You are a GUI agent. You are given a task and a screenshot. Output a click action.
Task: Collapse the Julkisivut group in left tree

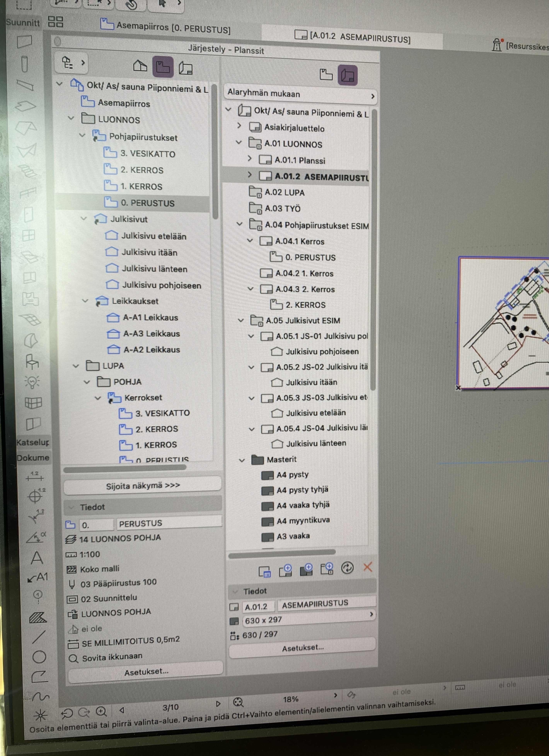click(84, 219)
